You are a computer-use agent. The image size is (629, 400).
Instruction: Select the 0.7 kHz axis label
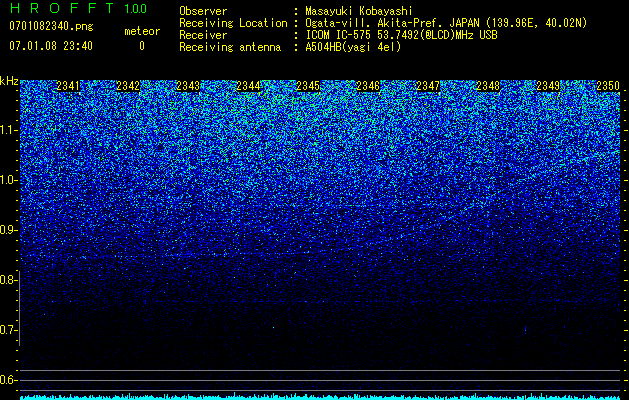click(x=7, y=330)
